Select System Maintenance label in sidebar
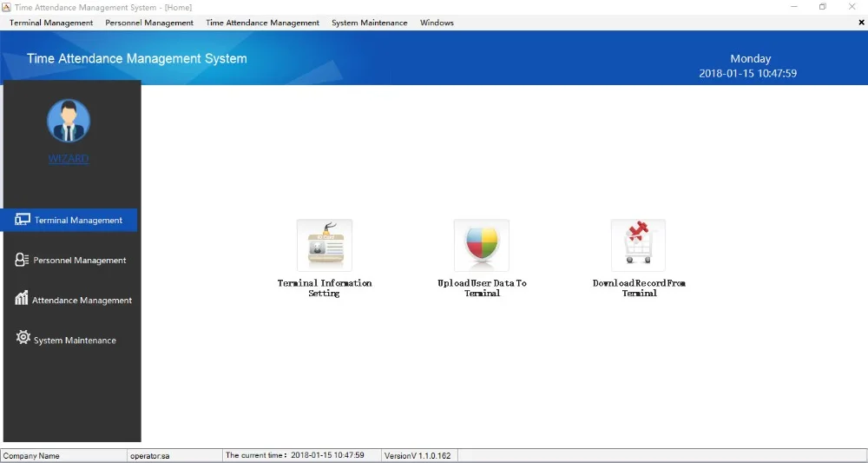868x463 pixels. [75, 341]
